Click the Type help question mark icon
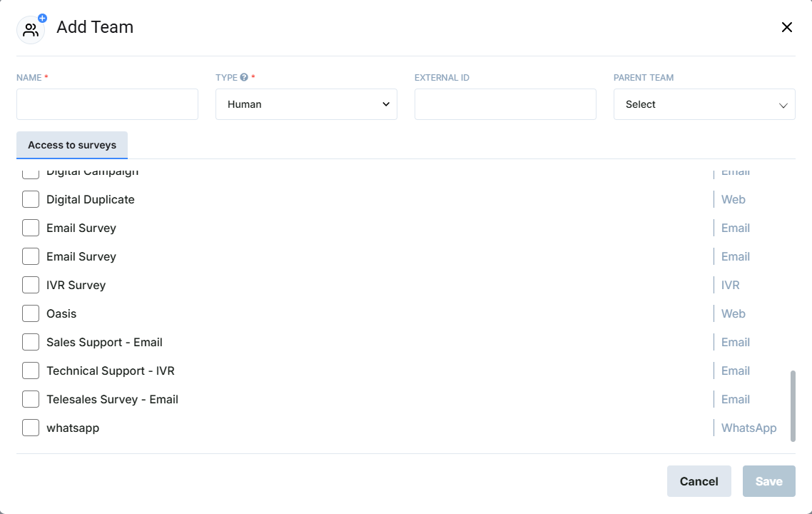Image resolution: width=812 pixels, height=514 pixels. click(244, 78)
